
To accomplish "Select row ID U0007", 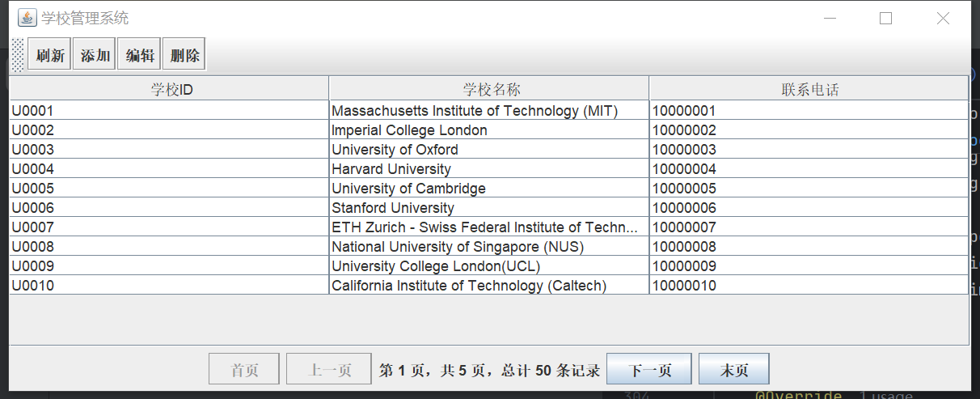I will 169,227.
